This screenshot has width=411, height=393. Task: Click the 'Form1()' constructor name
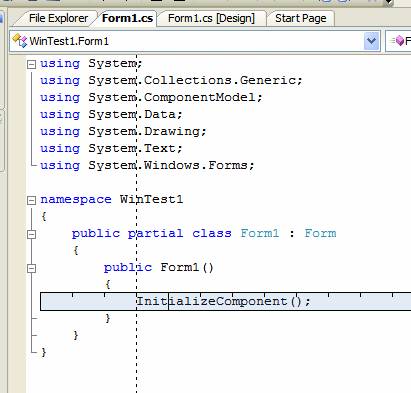point(187,267)
